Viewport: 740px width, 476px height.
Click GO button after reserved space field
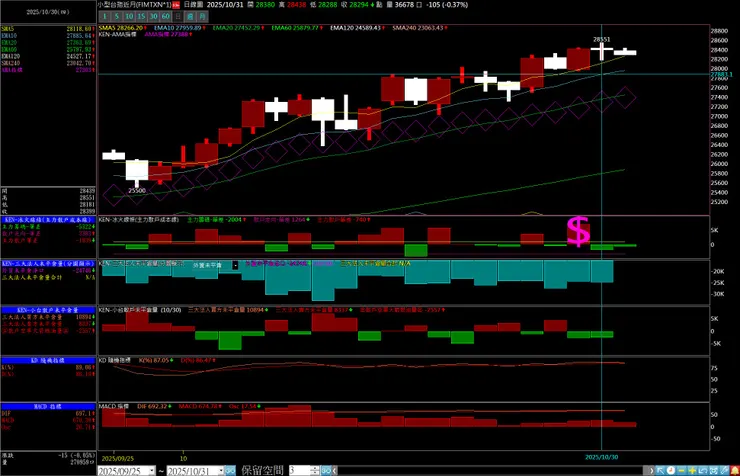point(326,470)
